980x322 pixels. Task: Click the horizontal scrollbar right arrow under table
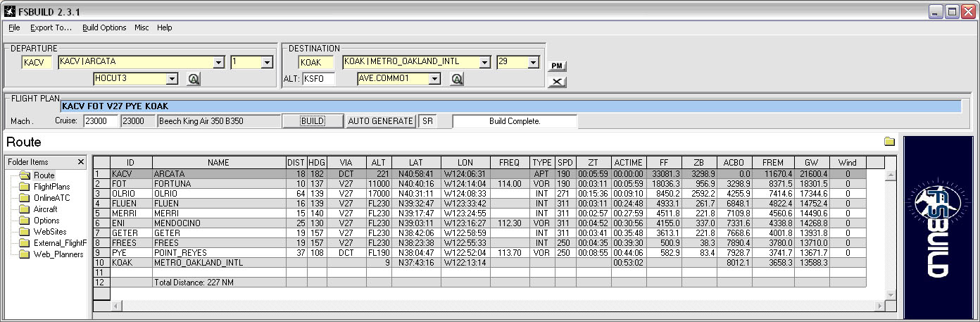879,306
